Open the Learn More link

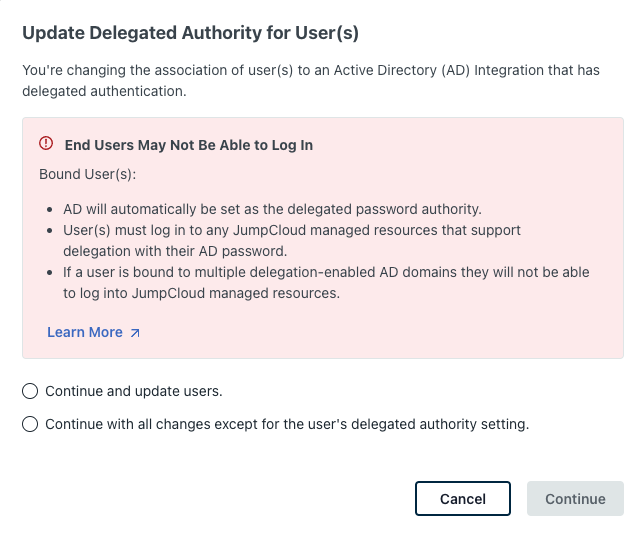point(85,332)
